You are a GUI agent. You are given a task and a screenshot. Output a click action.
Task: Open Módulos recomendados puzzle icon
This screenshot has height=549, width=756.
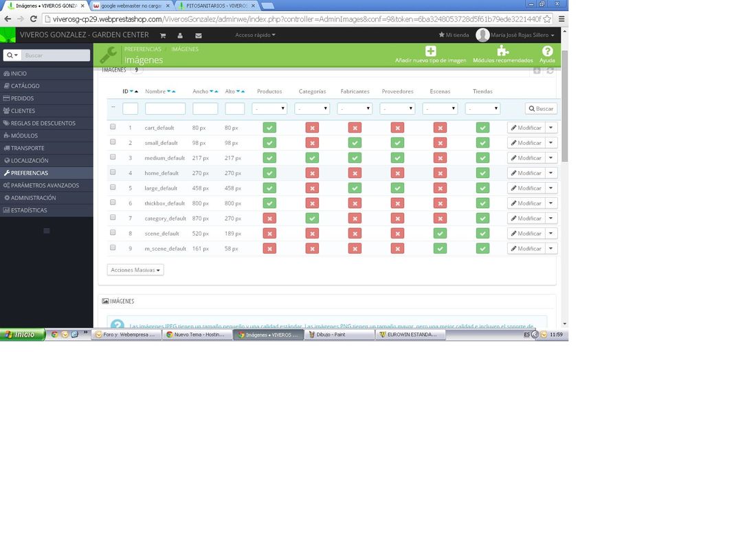pos(503,51)
